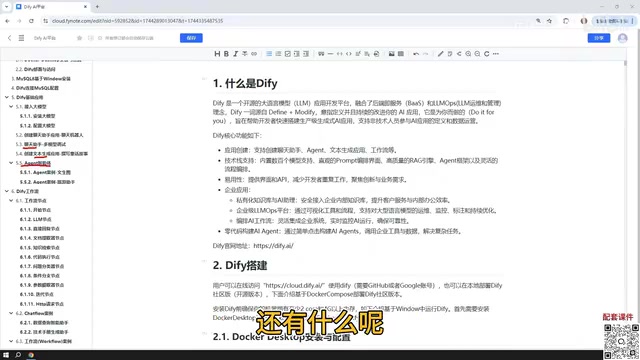Select the pencil edit tool

(440, 54)
